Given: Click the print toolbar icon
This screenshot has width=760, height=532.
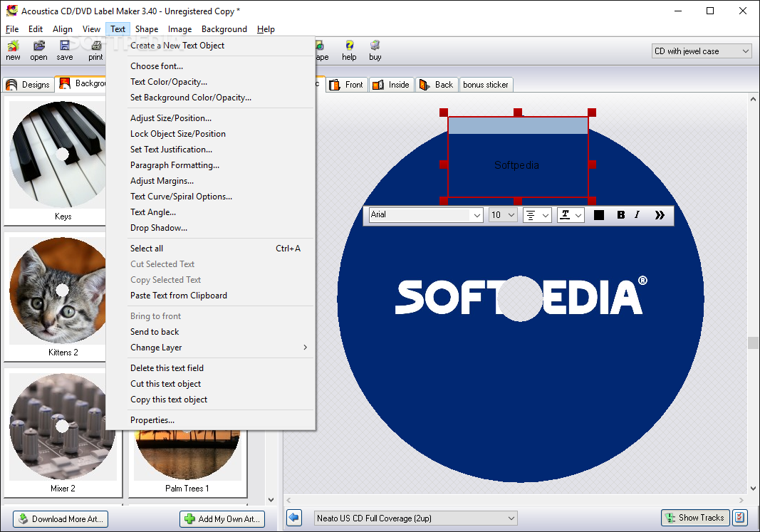Looking at the screenshot, I should (x=95, y=51).
